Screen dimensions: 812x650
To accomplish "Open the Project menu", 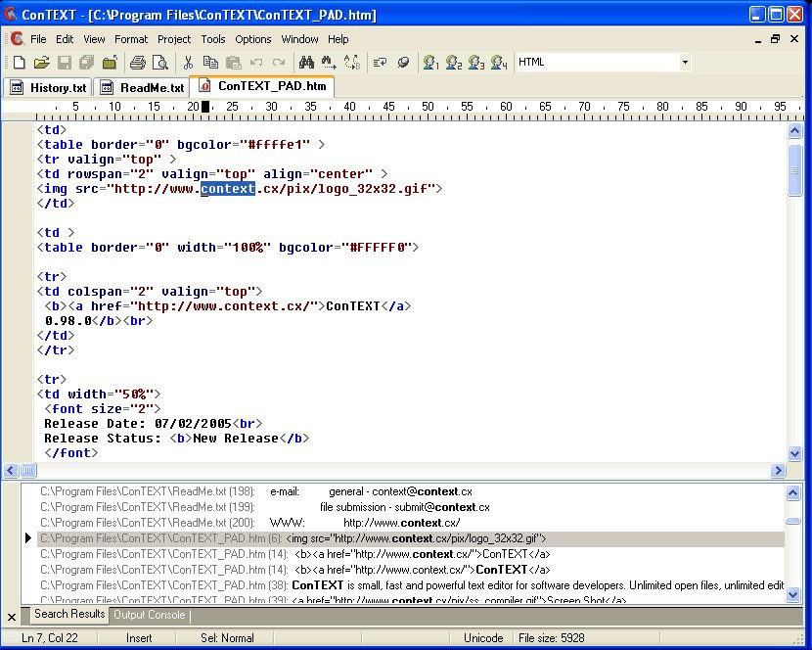I will [174, 39].
